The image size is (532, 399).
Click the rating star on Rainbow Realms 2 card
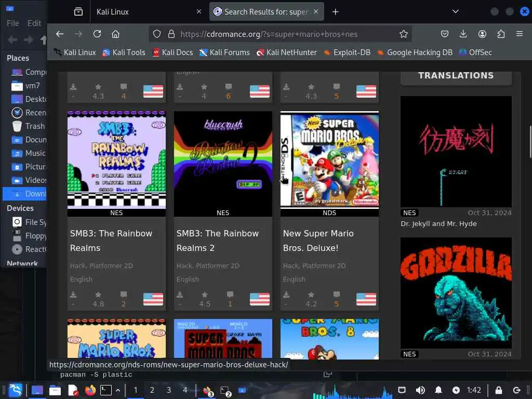point(205,295)
